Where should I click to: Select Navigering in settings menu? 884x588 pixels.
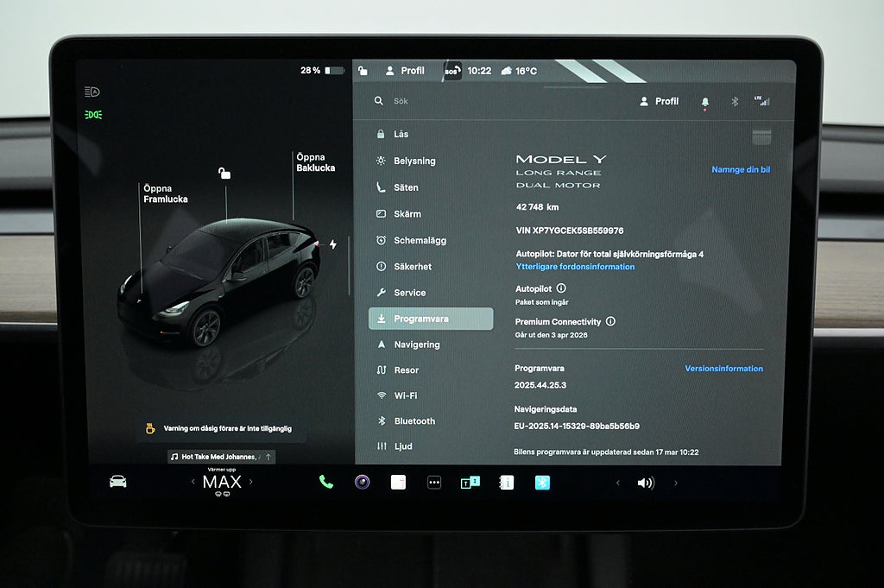417,345
